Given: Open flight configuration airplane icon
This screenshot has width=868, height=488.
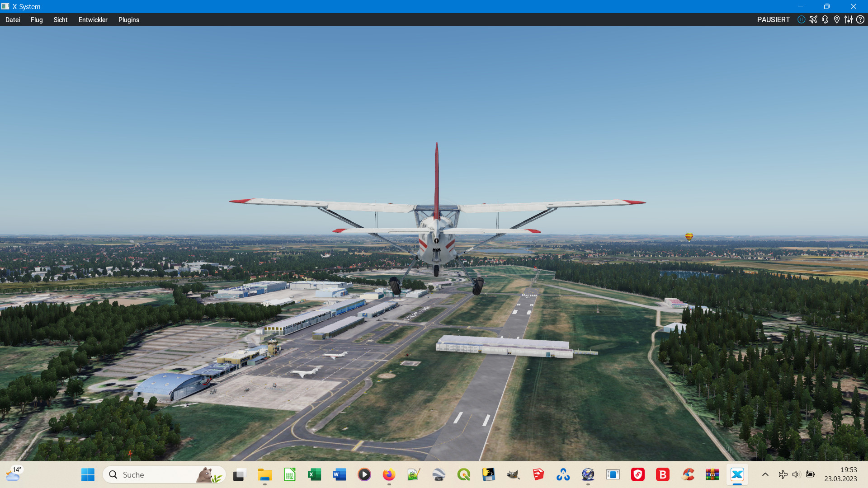Looking at the screenshot, I should (813, 19).
